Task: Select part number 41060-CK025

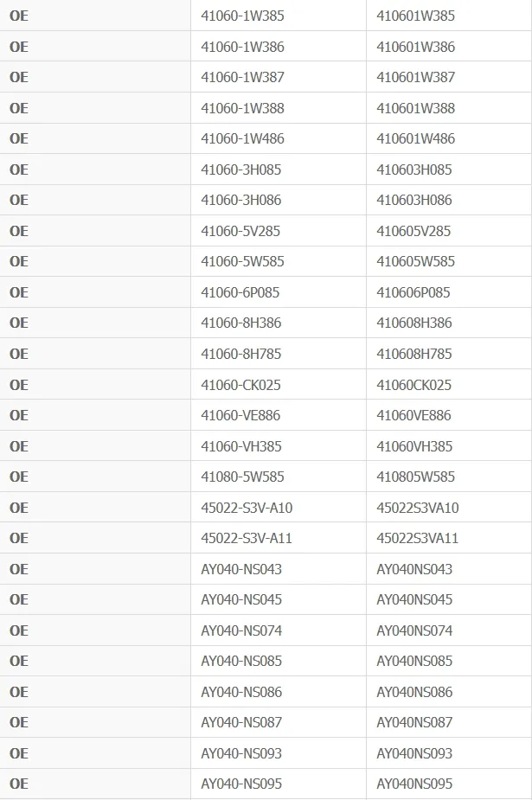Action: pyautogui.click(x=240, y=385)
